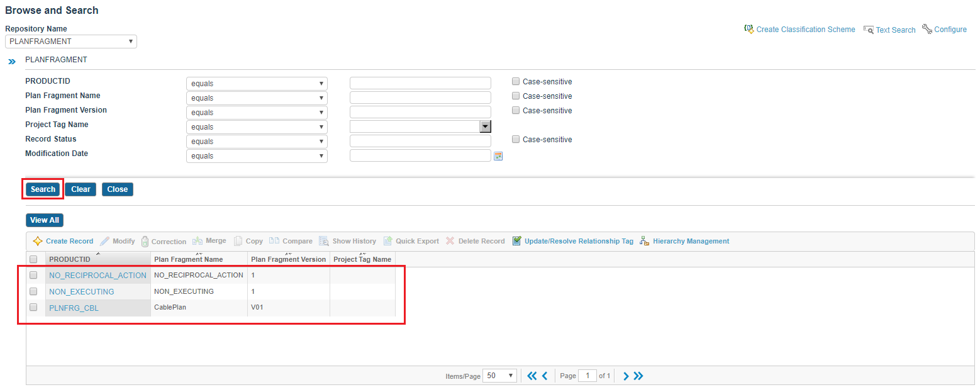Open Project Tag Name operator dropdown
The height and width of the screenshot is (392, 980).
[257, 127]
